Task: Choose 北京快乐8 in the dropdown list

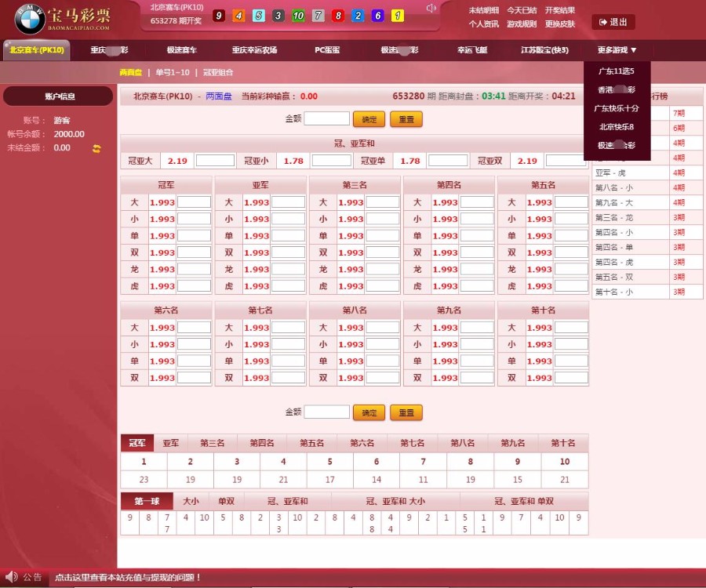Action: coord(617,127)
